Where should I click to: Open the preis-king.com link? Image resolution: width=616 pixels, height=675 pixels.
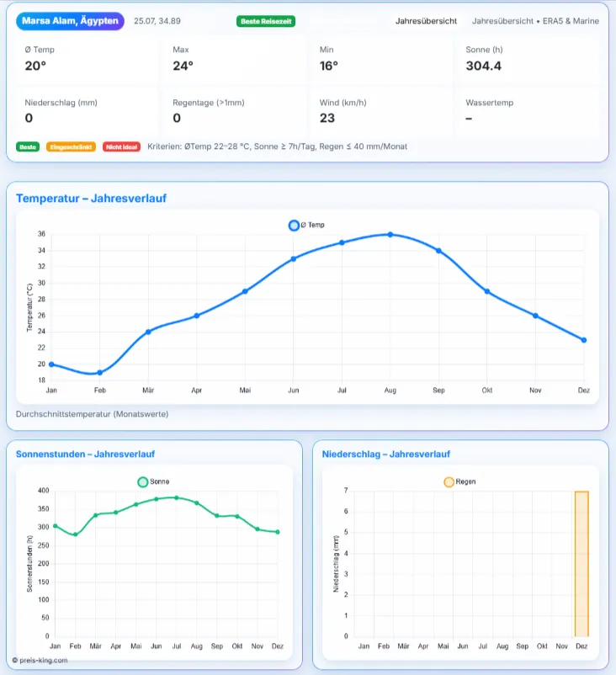40,660
